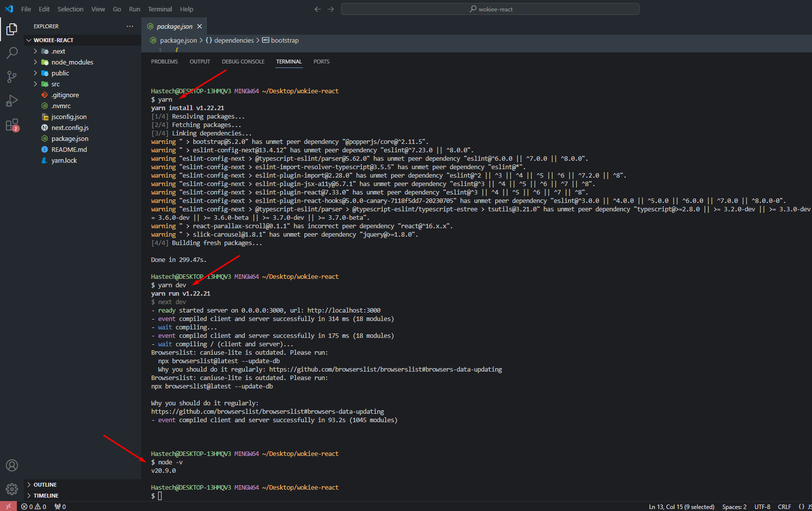Open the Run and Debug icon

click(x=12, y=101)
